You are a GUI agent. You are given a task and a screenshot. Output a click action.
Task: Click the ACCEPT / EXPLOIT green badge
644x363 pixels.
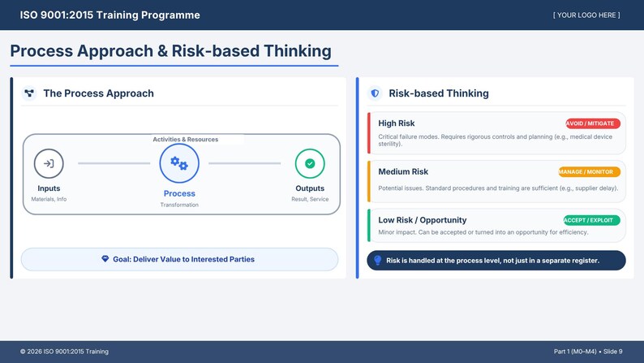point(591,220)
